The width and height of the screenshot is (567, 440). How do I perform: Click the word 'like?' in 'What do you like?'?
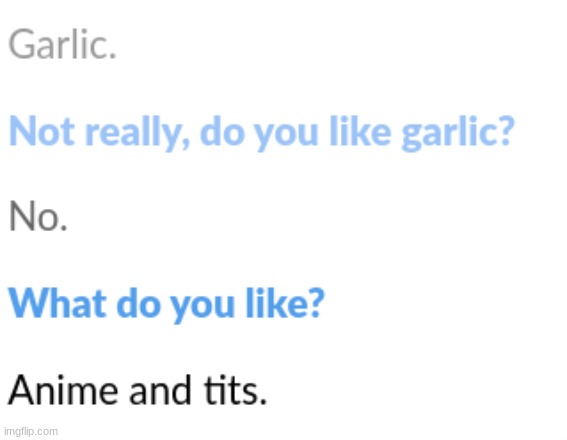pos(286,303)
